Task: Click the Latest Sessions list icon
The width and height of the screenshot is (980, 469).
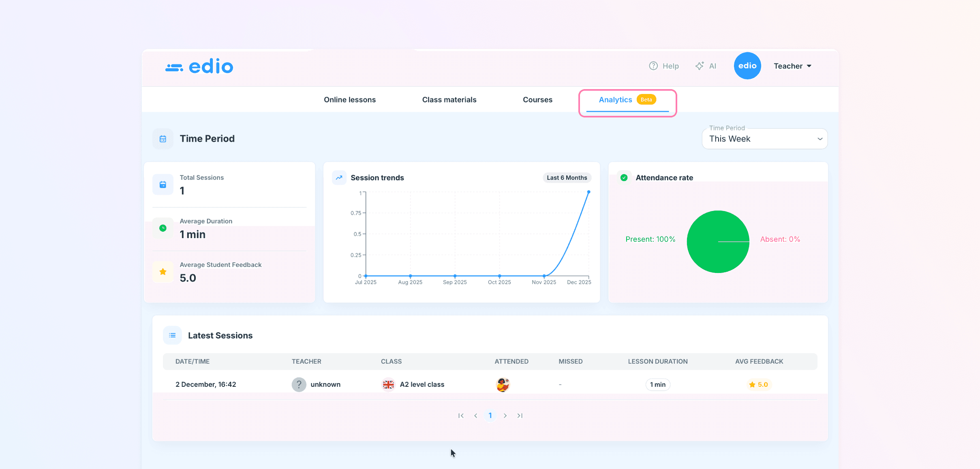Action: tap(172, 335)
